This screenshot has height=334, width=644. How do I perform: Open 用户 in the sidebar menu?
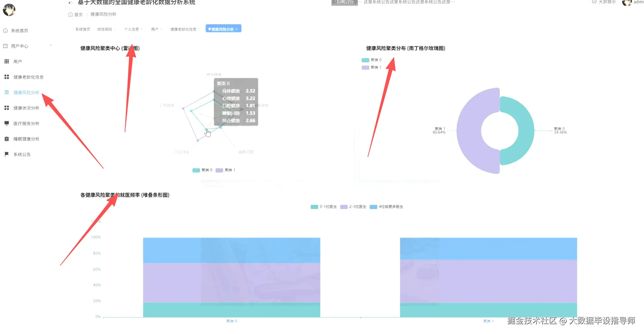[18, 62]
